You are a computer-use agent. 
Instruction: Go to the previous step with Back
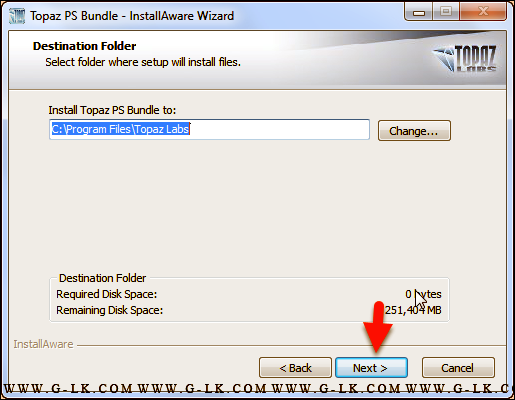point(295,368)
